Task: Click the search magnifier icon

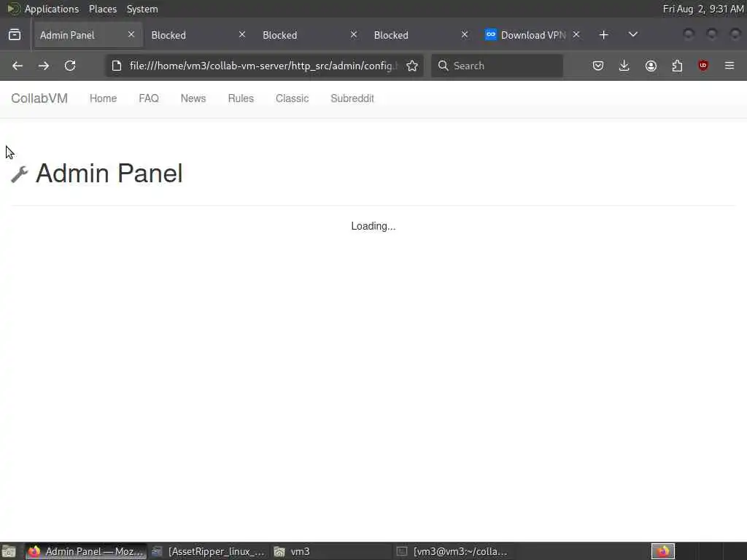Action: (x=443, y=66)
